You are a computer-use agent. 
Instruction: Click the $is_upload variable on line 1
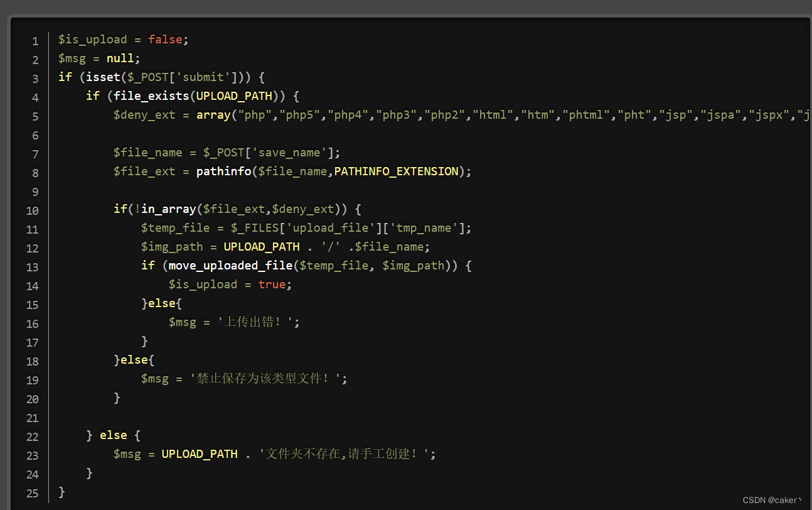[93, 40]
